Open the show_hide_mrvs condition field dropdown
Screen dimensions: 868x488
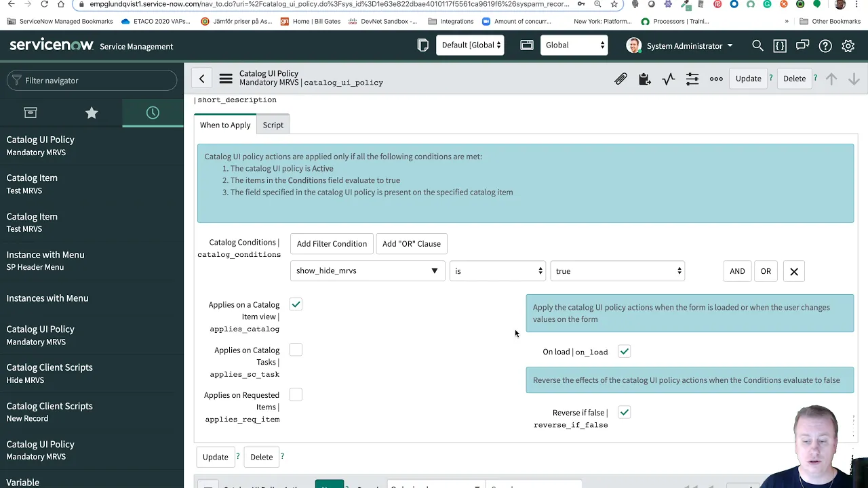click(434, 270)
